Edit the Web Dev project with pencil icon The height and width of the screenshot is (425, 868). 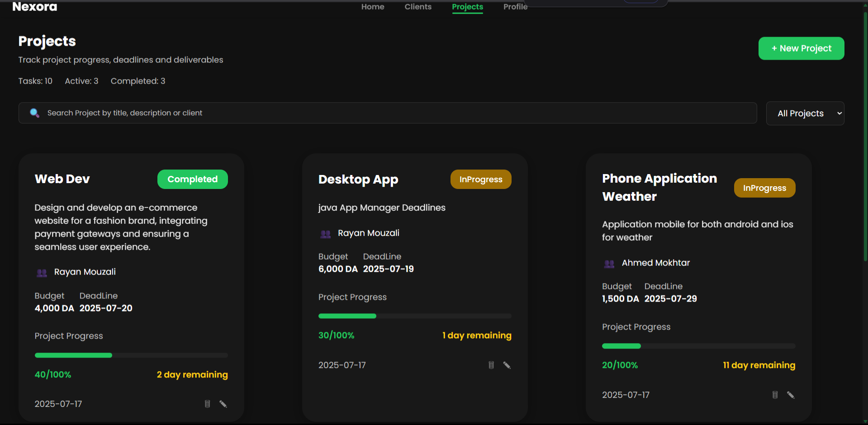click(223, 404)
